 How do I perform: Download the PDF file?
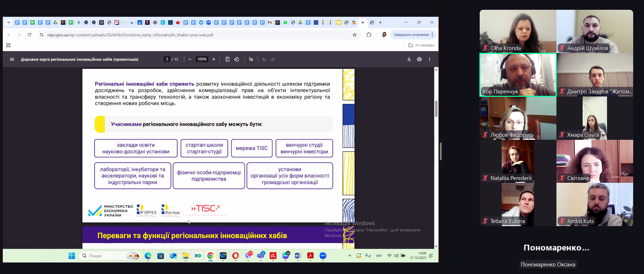409,59
